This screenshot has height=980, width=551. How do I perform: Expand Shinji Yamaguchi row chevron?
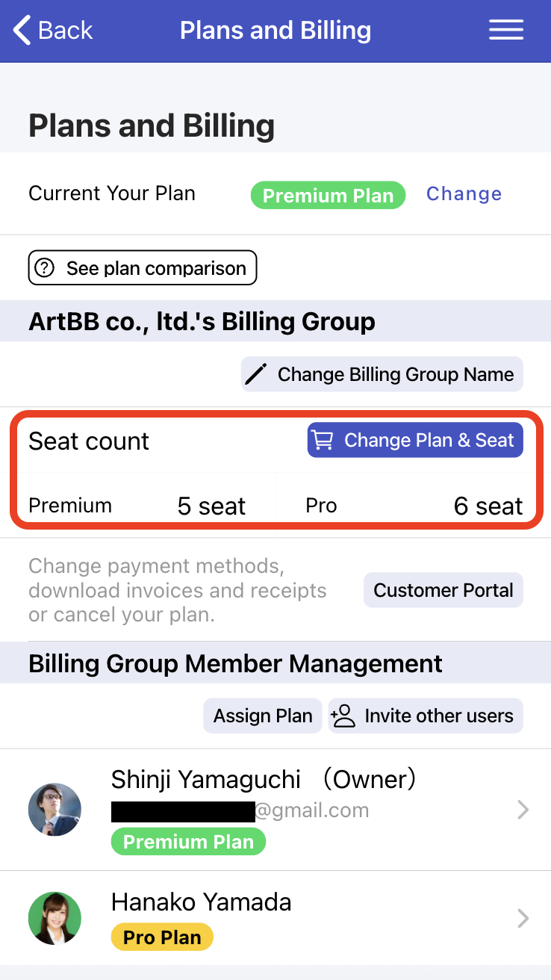point(523,810)
